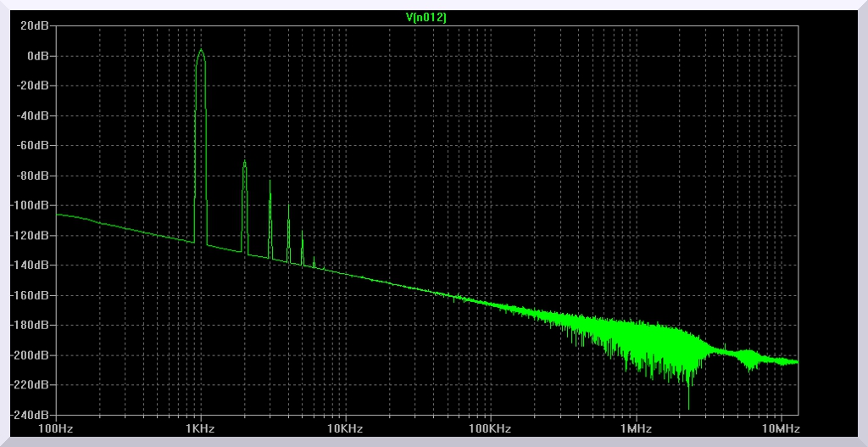This screenshot has height=447, width=868.
Task: Click the 10MHz frequency axis label
Action: (x=779, y=429)
